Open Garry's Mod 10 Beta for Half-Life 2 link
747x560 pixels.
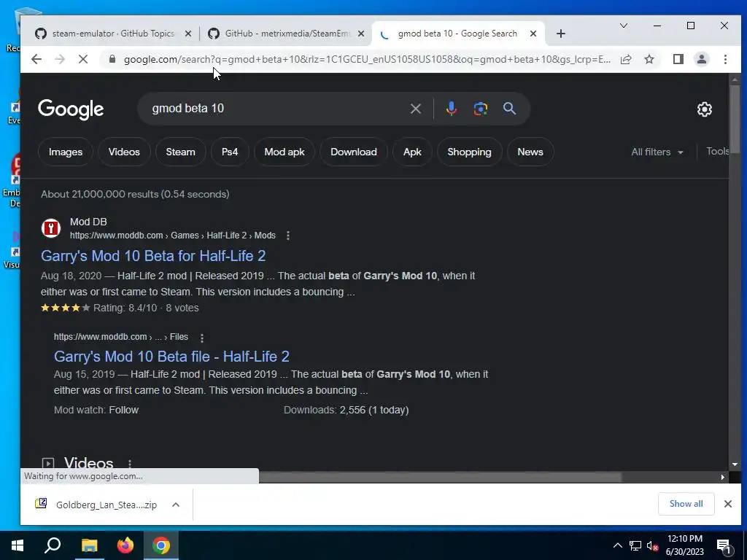coord(153,256)
